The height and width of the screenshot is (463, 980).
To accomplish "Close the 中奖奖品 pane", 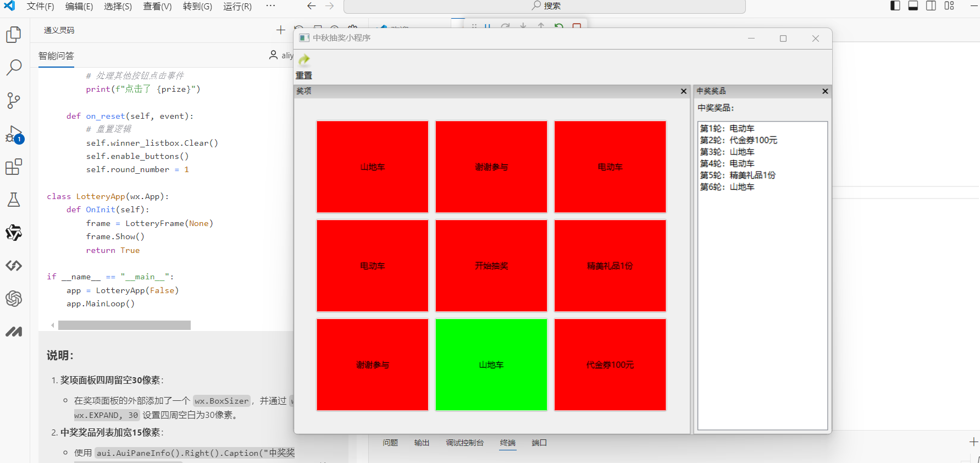I will click(825, 91).
